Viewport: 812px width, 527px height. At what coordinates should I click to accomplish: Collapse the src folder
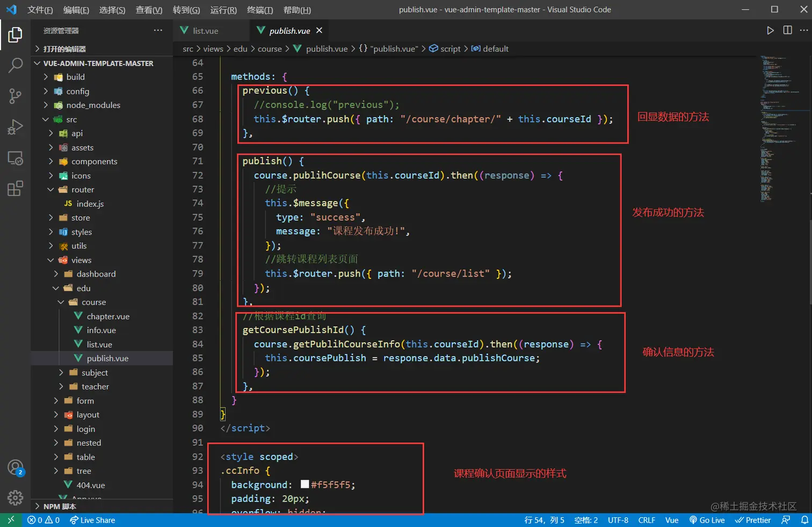coord(102,119)
